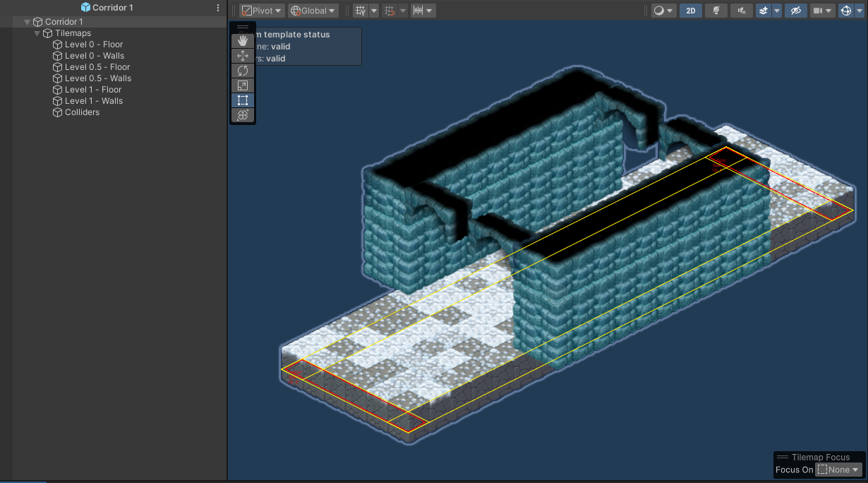
Task: Open the shading mode dropdown in Scene view
Action: 662,11
